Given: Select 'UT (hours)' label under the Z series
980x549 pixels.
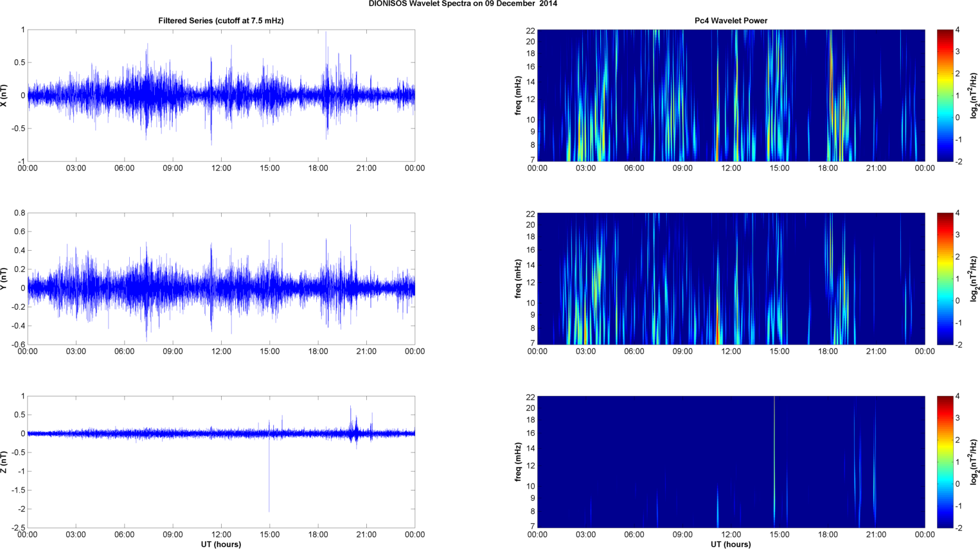Looking at the screenshot, I should click(221, 544).
